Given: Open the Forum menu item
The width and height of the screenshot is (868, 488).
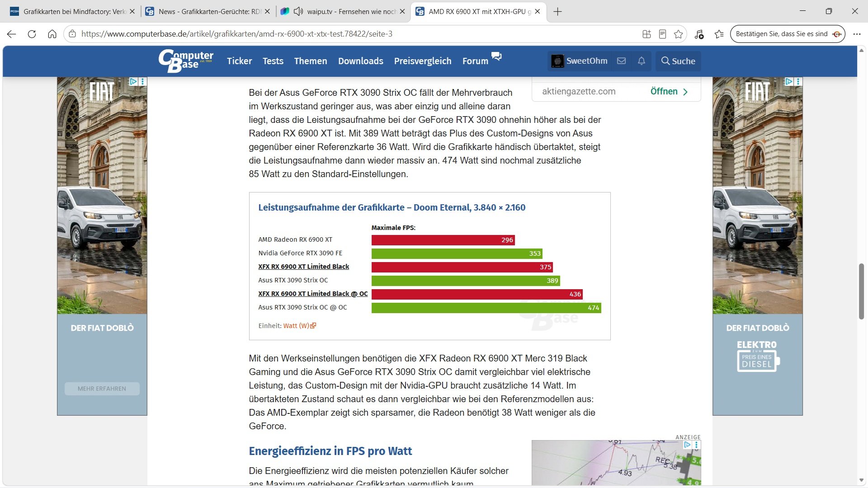Looking at the screenshot, I should (475, 61).
